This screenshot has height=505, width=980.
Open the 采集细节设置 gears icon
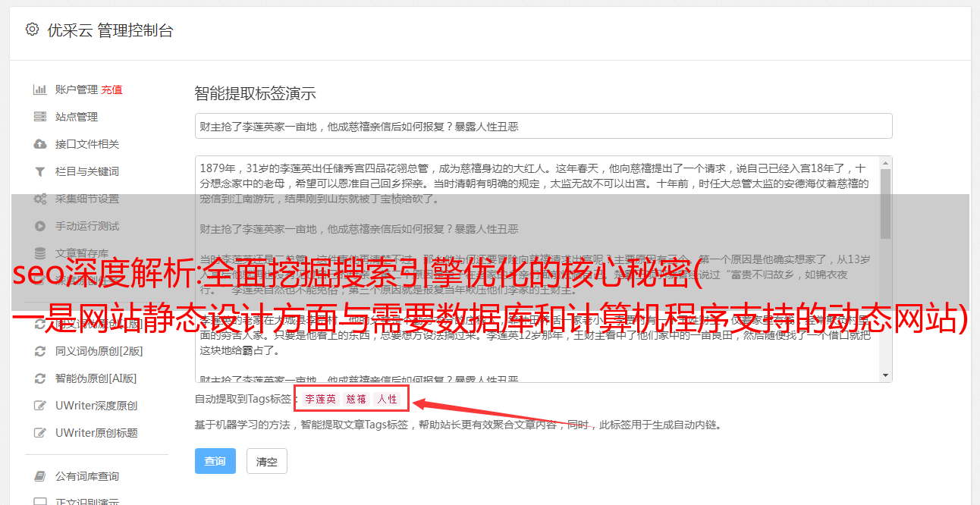(40, 199)
